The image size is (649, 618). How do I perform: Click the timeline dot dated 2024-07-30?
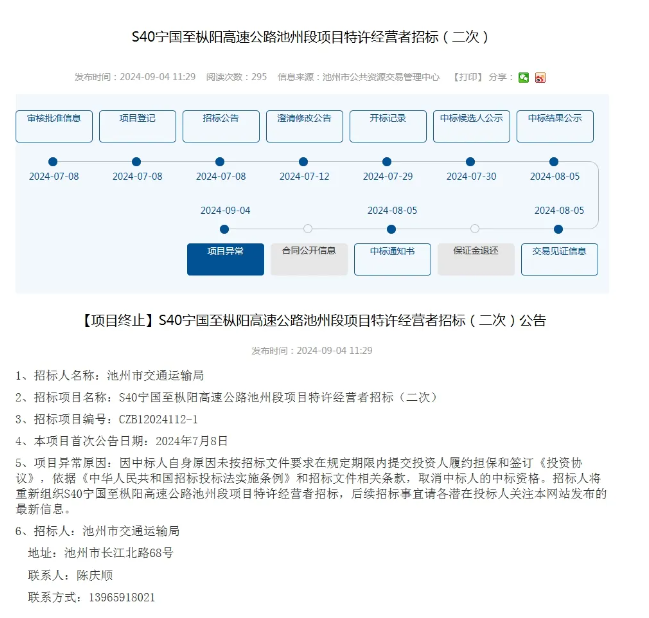[x=471, y=161]
